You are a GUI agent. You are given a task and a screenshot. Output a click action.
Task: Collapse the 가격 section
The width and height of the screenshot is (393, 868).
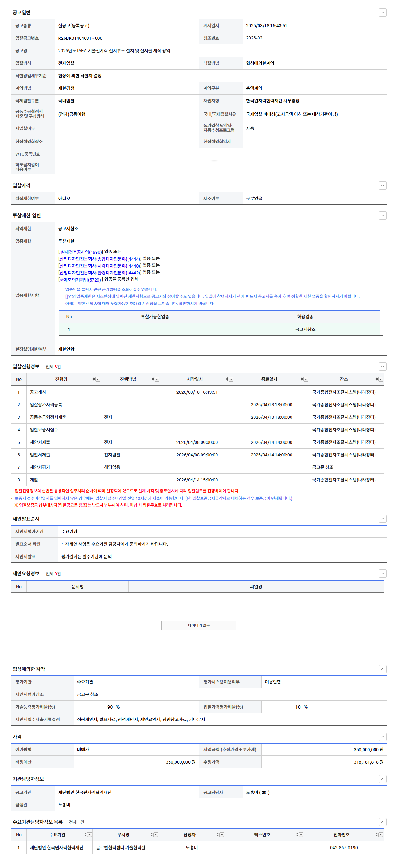[382, 736]
